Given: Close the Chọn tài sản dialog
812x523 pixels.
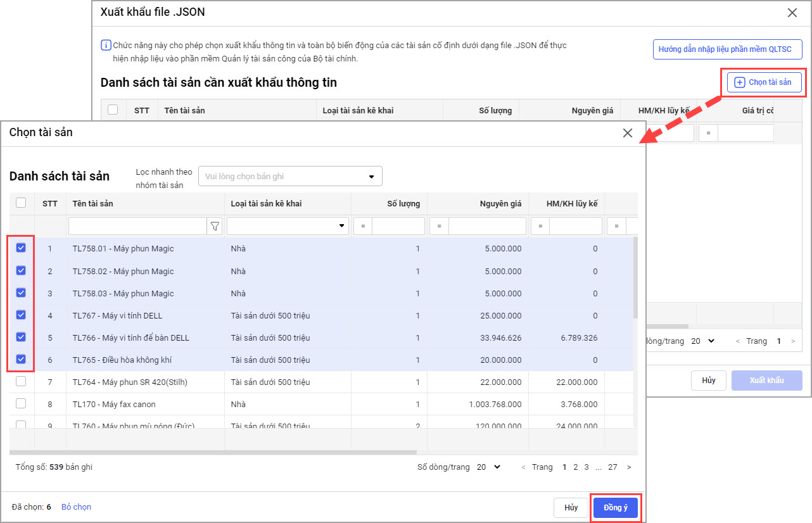Looking at the screenshot, I should click(x=627, y=133).
